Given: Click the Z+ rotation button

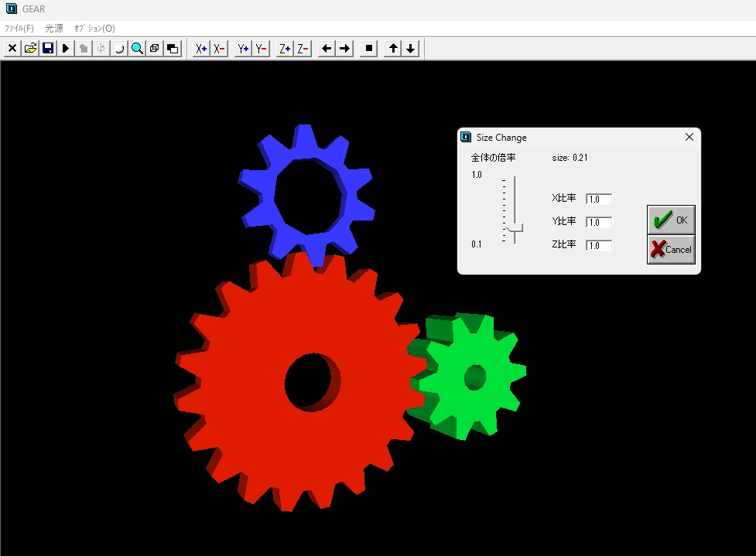Looking at the screenshot, I should pyautogui.click(x=285, y=49).
